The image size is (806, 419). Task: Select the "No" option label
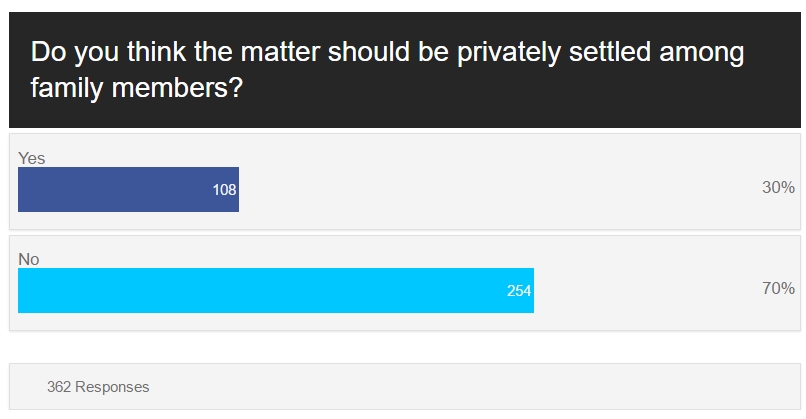29,259
